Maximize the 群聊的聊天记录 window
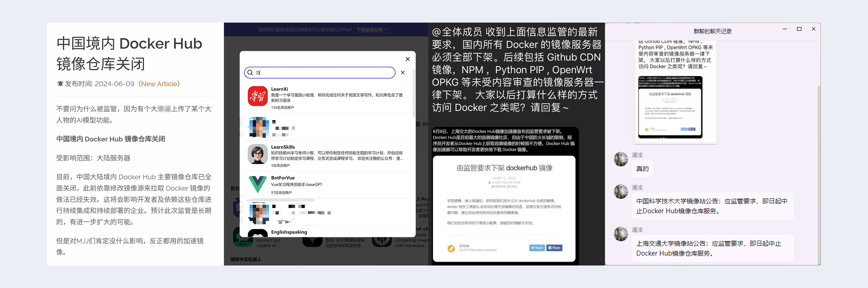 coord(799,29)
